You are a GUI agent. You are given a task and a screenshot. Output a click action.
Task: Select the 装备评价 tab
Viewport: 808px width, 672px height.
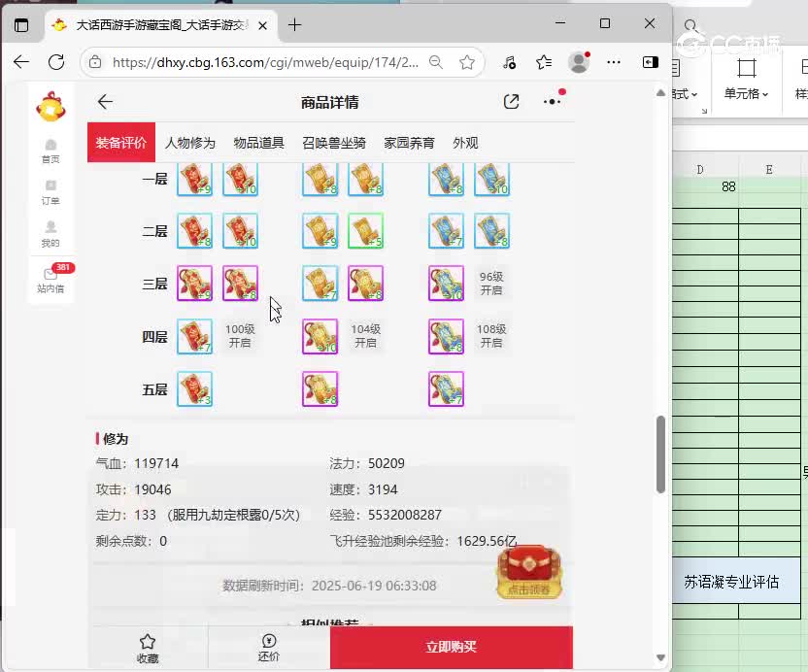pos(121,142)
